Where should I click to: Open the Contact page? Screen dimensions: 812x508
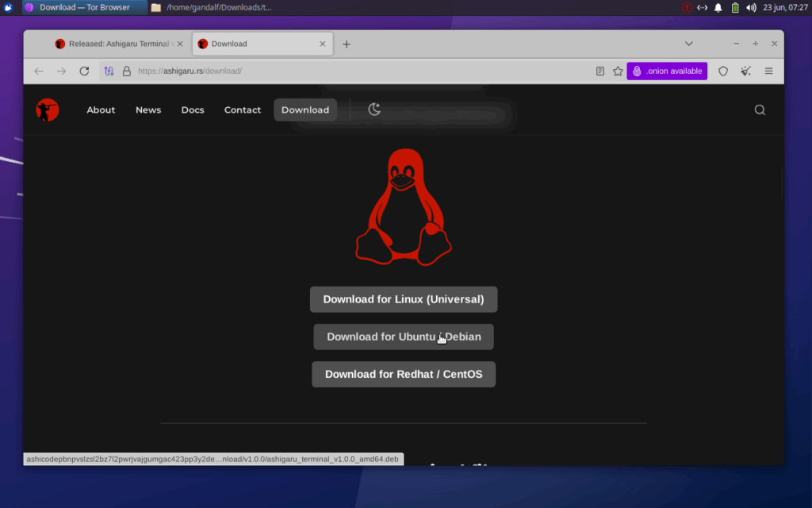click(x=243, y=110)
